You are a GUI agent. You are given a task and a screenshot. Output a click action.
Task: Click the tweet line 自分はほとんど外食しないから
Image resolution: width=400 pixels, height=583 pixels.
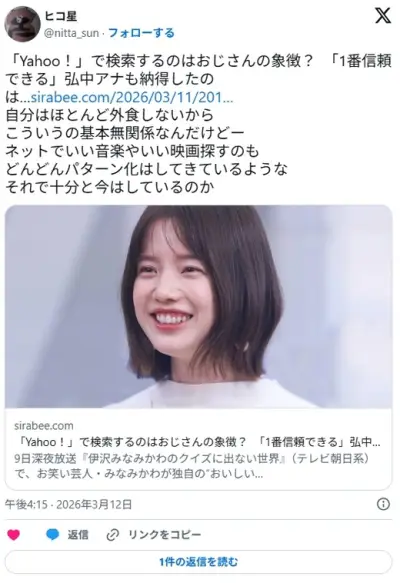coord(110,115)
